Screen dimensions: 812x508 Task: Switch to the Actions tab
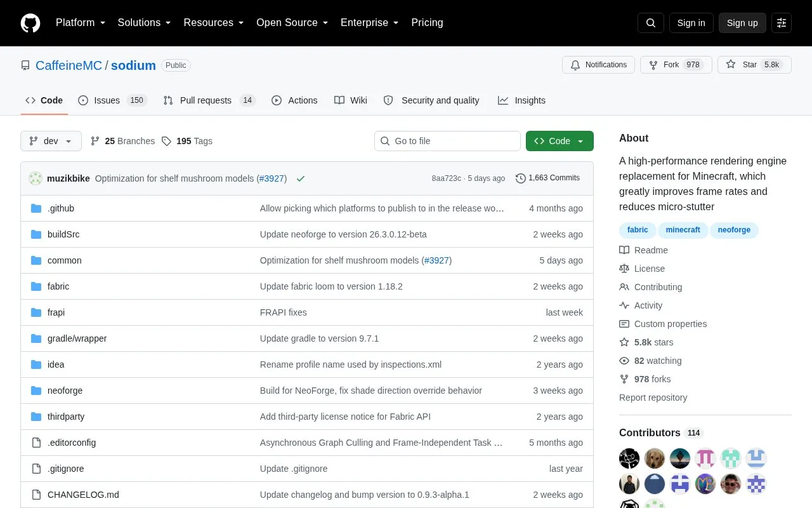294,100
